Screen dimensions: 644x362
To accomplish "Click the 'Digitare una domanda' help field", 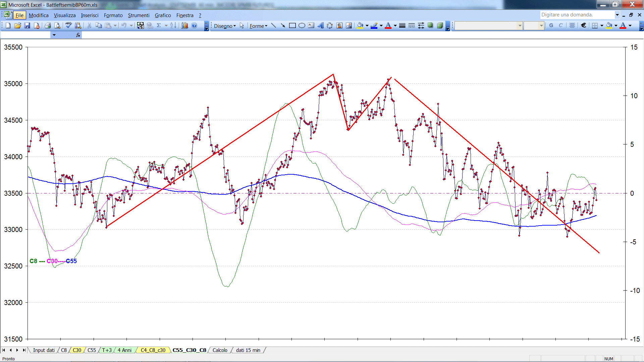I will pyautogui.click(x=577, y=15).
